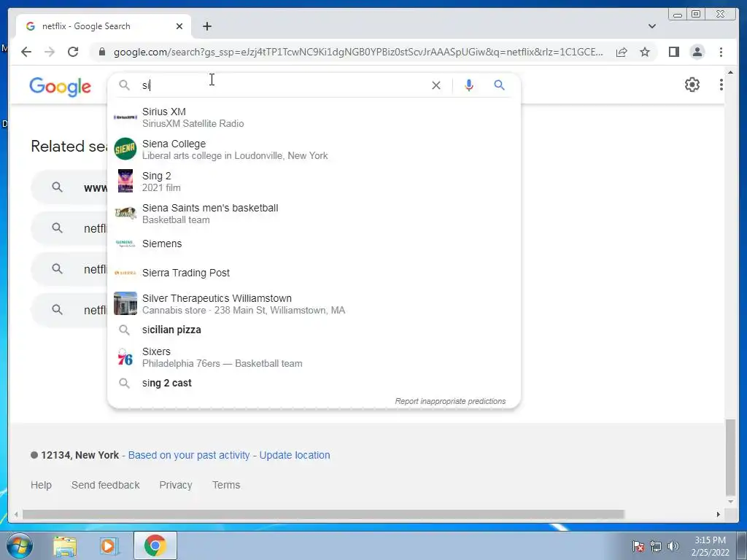Click Report inappropriate predictions
Viewport: 747px width, 560px height.
tap(450, 401)
